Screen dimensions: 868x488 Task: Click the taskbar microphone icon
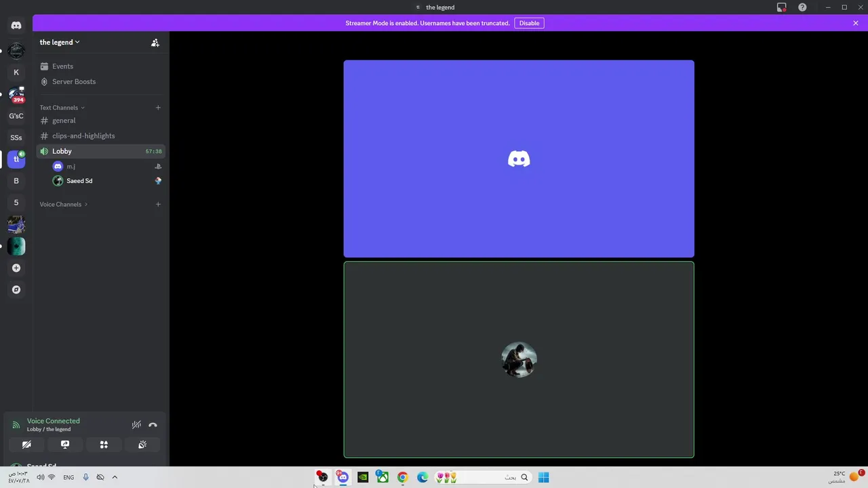tap(85, 477)
